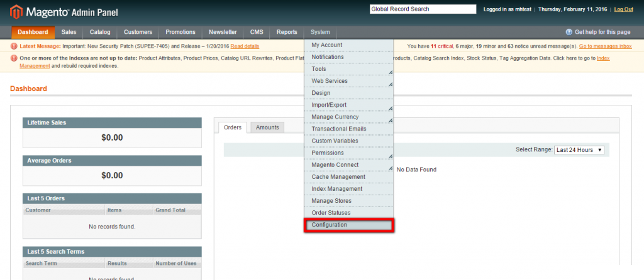Click the Latest Message warning icon
Viewport: 644px width, 280px height.
click(x=14, y=46)
